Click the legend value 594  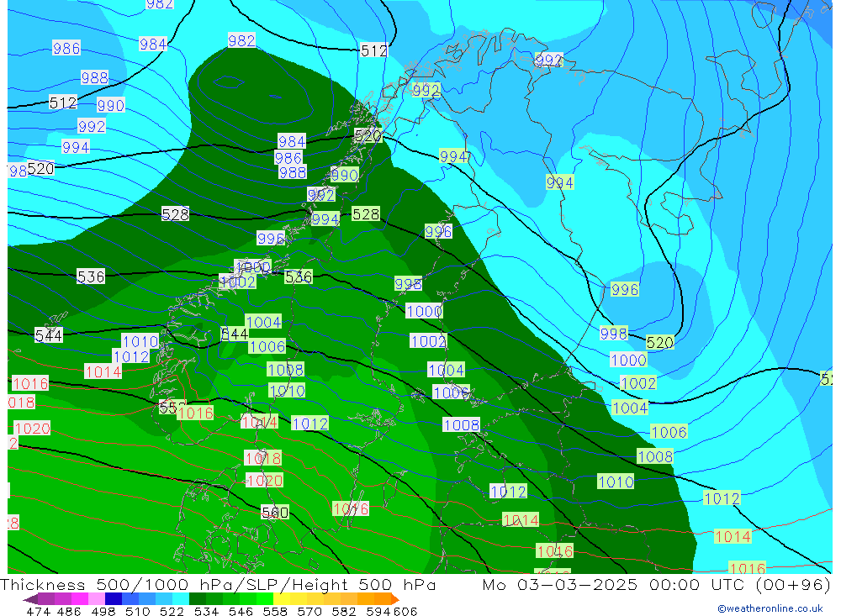[378, 611]
